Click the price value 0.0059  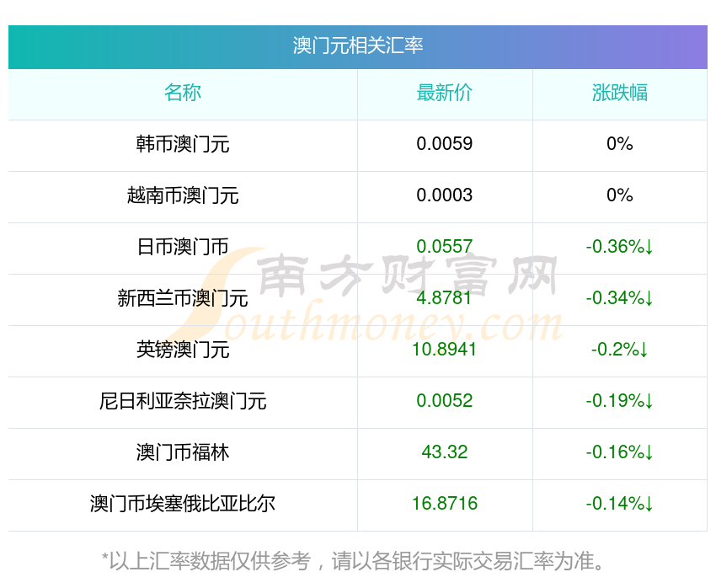[444, 144]
